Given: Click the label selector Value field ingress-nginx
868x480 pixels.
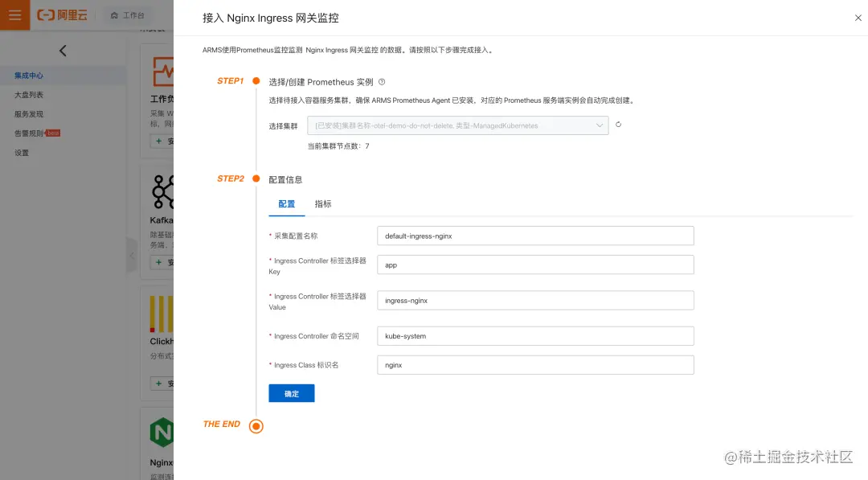Looking at the screenshot, I should pyautogui.click(x=535, y=301).
